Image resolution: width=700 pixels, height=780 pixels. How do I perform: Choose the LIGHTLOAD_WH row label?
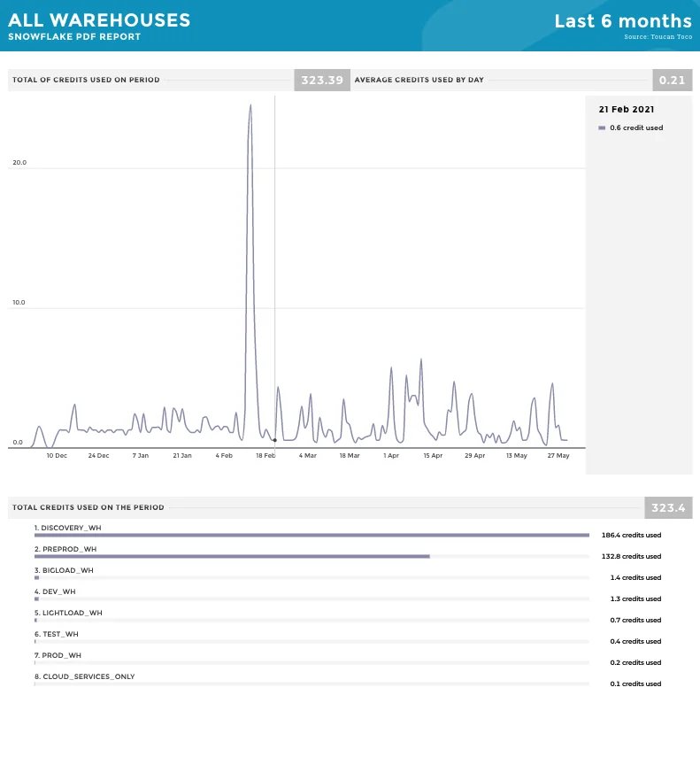68,614
